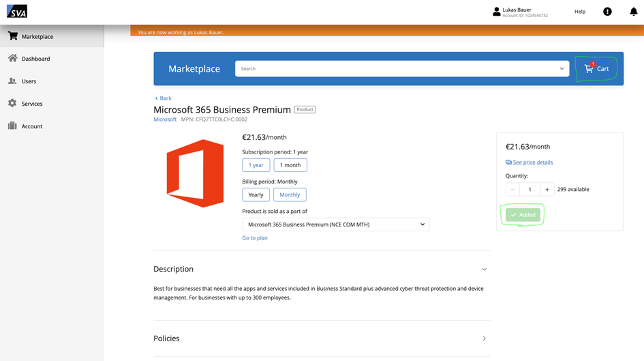
Task: Click the SVA logo in header
Action: coord(17,12)
